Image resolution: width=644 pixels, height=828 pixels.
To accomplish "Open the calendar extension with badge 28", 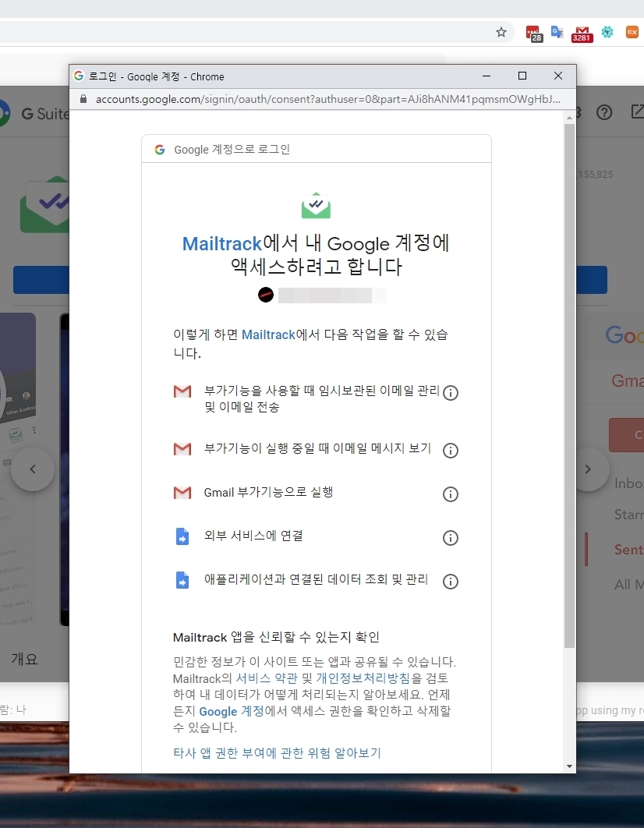I will coord(534,34).
